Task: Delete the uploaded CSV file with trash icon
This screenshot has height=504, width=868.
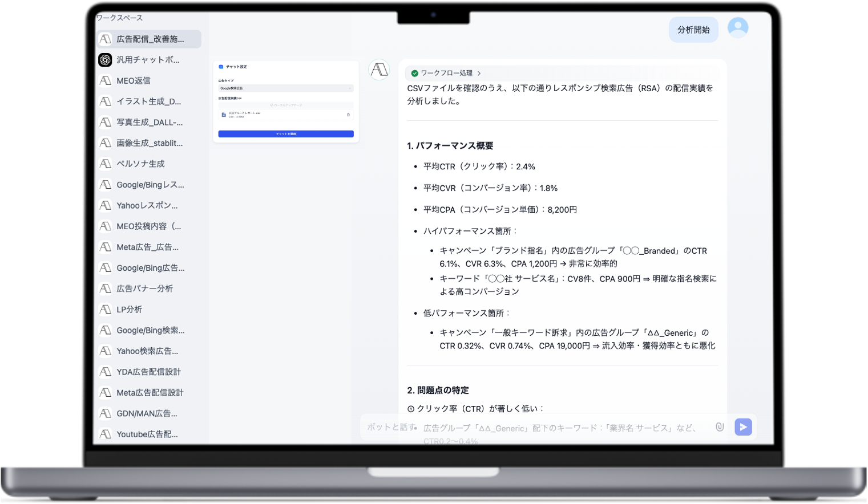Action: [x=348, y=115]
